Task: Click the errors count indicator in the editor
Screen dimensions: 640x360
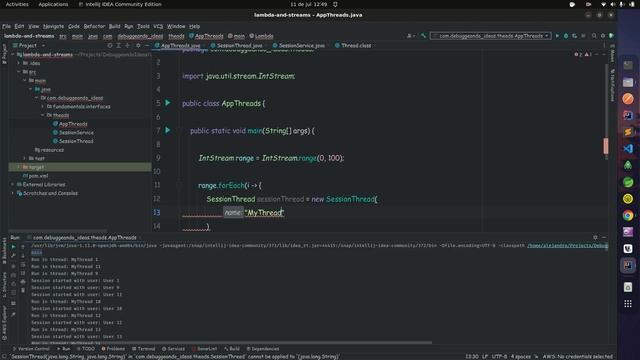Action: click(578, 54)
